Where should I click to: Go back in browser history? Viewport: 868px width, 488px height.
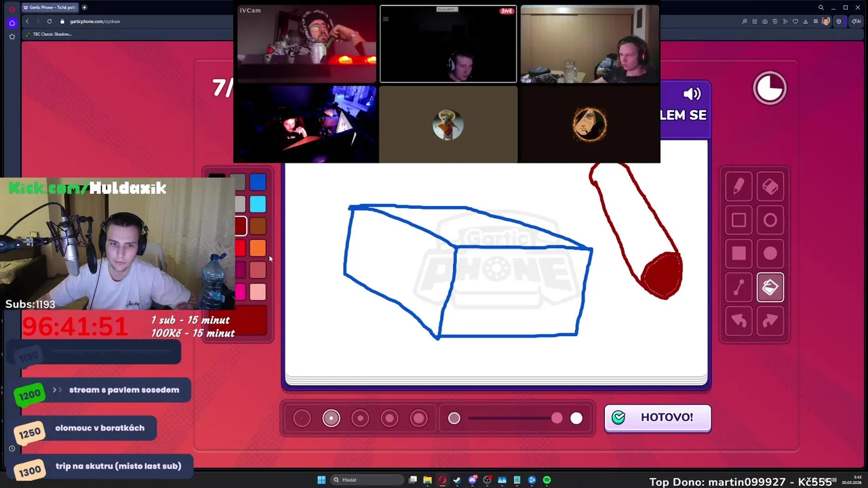[x=27, y=21]
